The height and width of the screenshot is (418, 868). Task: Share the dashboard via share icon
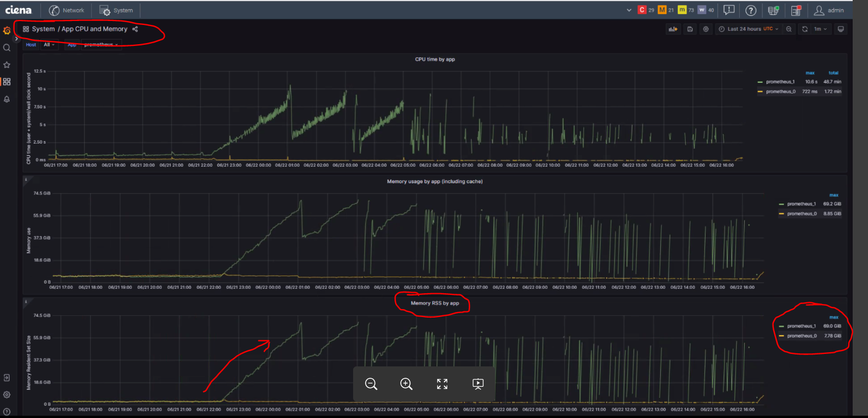[x=135, y=29]
